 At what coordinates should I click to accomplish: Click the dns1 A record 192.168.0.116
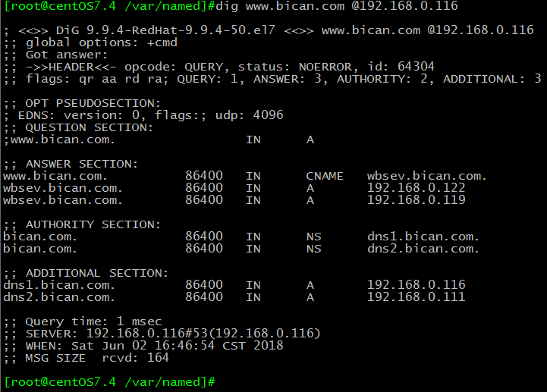[x=417, y=285]
